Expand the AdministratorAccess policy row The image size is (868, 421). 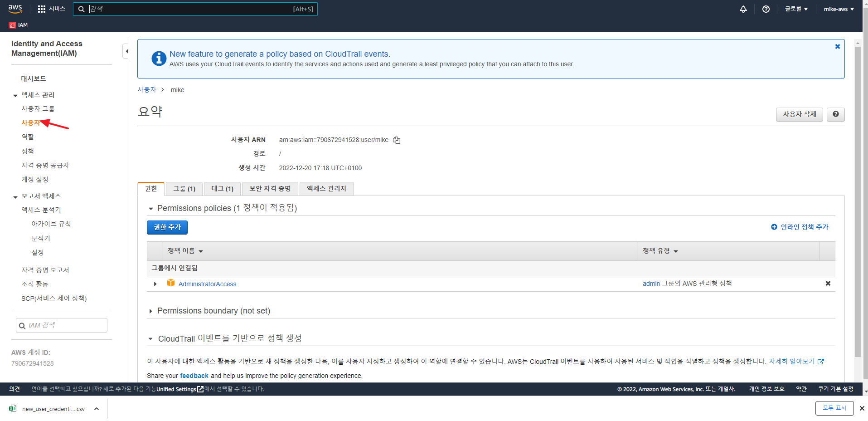point(155,284)
